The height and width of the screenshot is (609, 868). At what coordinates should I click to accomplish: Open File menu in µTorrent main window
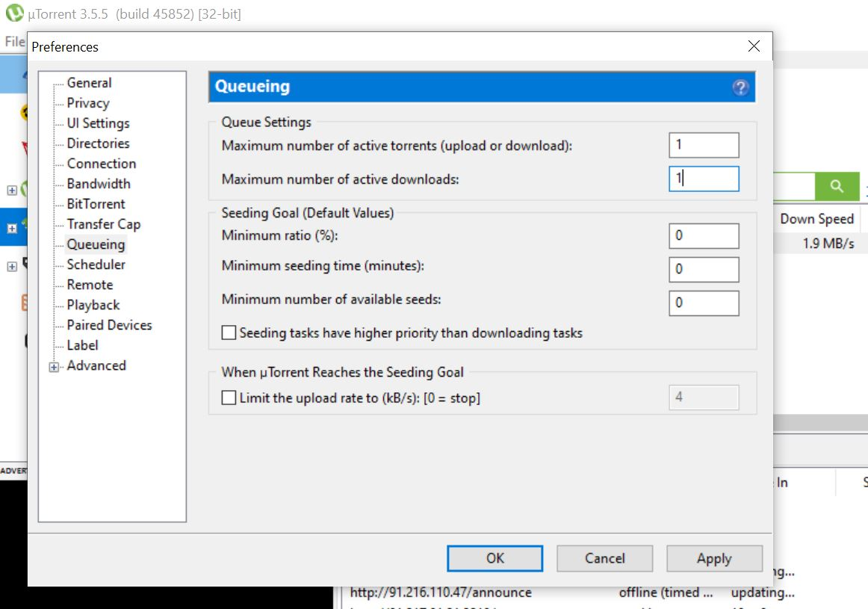click(14, 42)
